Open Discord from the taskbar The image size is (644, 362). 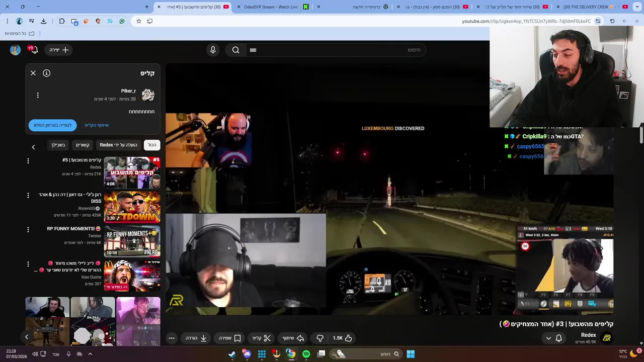coord(247,354)
